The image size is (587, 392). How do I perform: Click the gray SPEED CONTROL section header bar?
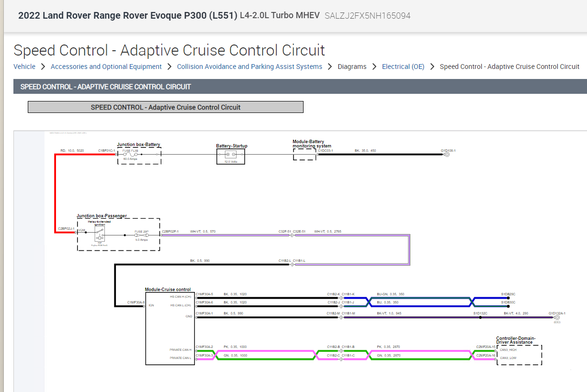(x=300, y=87)
